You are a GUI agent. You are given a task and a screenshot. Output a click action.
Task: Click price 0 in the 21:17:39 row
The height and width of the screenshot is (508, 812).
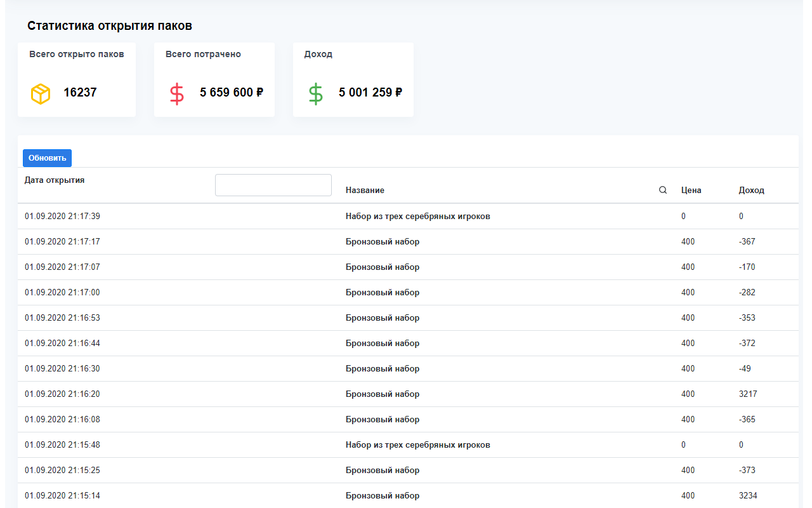684,216
